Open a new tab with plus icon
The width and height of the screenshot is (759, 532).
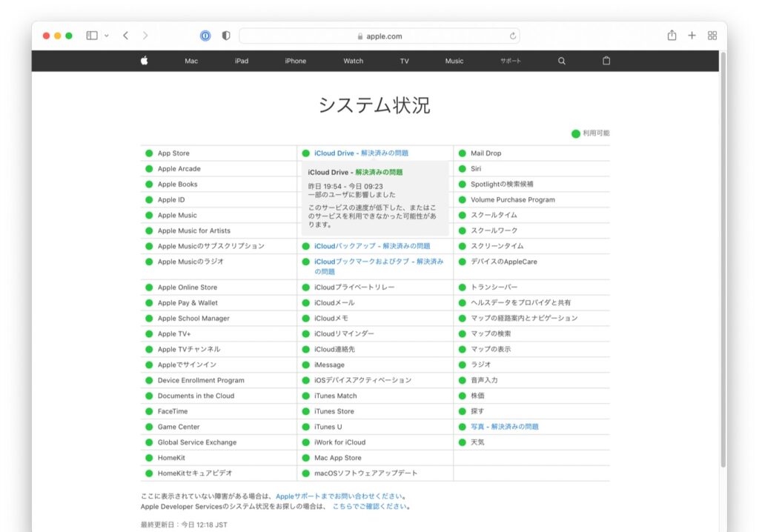pos(692,36)
